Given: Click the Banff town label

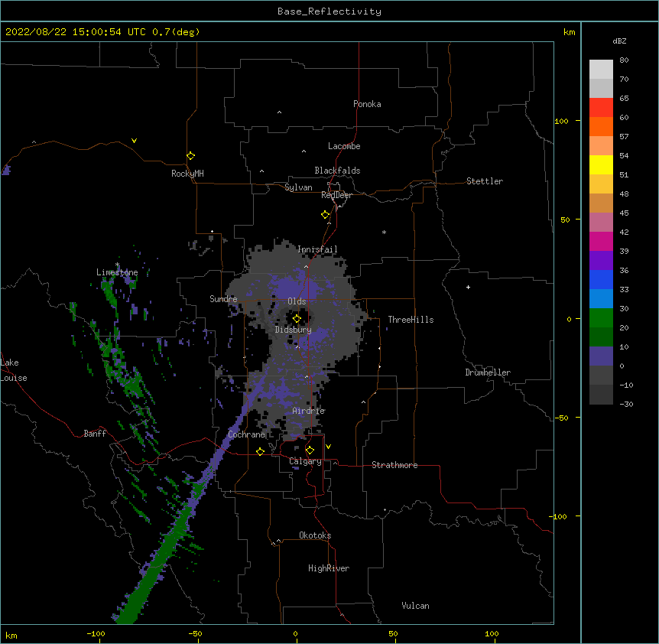Looking at the screenshot, I should pyautogui.click(x=95, y=434).
